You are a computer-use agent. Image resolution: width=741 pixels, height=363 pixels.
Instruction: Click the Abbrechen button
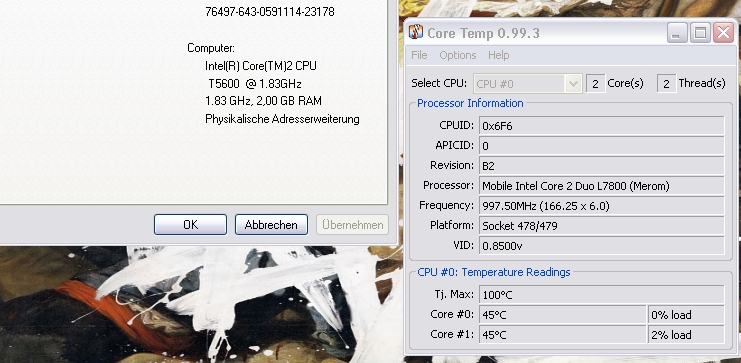(271, 225)
